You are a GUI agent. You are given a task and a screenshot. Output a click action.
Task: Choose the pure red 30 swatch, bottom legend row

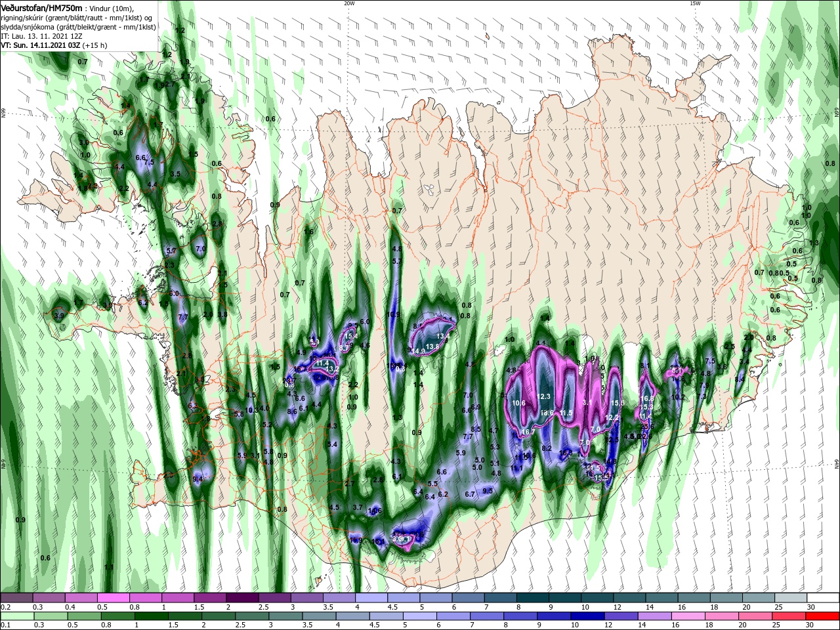[821, 617]
